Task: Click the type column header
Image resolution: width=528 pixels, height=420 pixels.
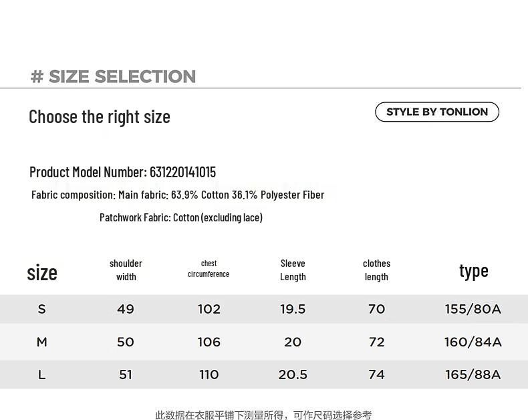Action: [x=474, y=271]
